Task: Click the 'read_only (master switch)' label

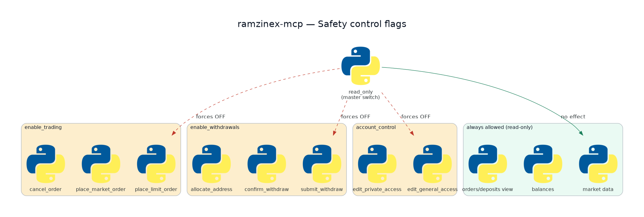Action: pyautogui.click(x=360, y=95)
